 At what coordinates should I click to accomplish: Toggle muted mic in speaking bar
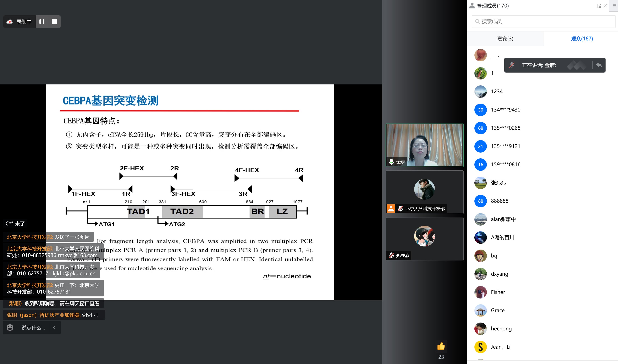click(x=512, y=65)
